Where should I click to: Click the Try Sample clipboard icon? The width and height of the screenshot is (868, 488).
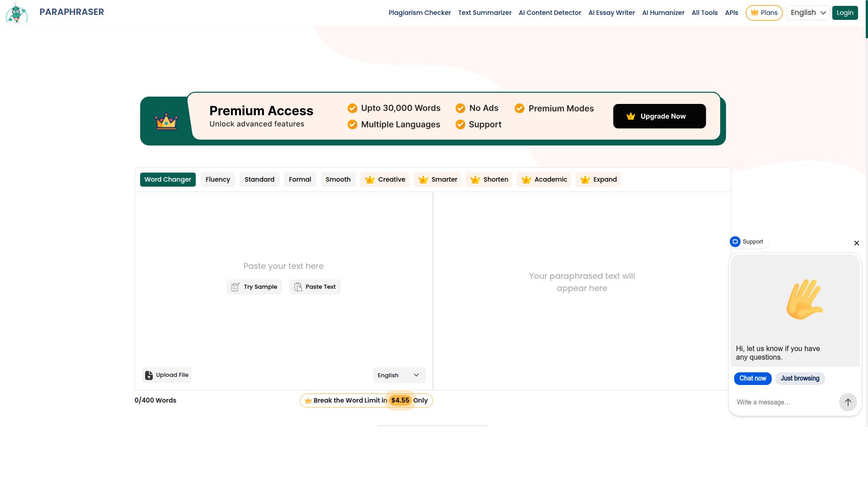(x=235, y=287)
